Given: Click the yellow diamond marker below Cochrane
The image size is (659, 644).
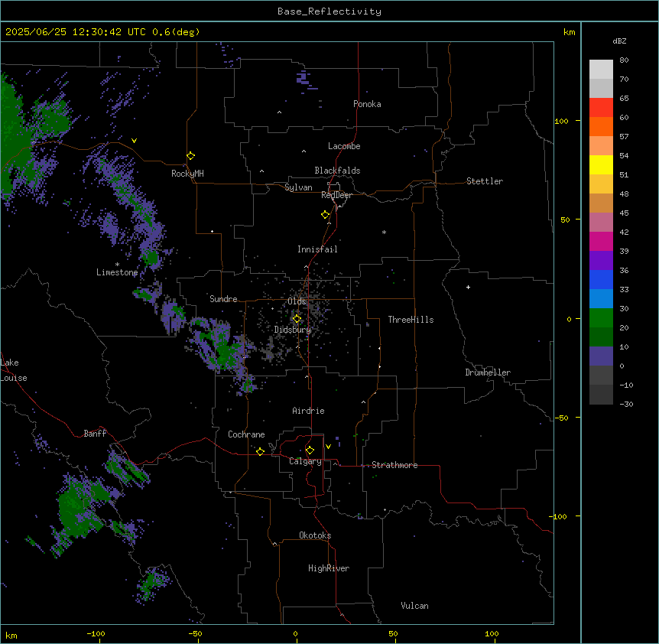Looking at the screenshot, I should coord(260,451).
